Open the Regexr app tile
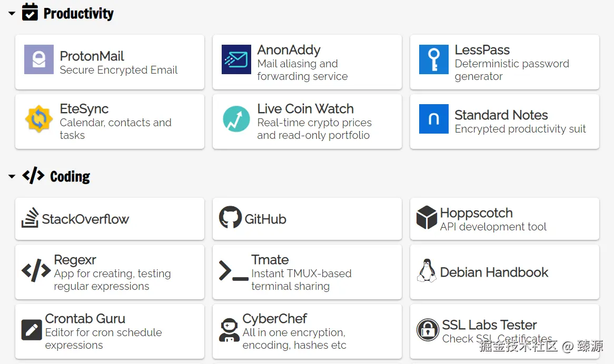 [110, 272]
